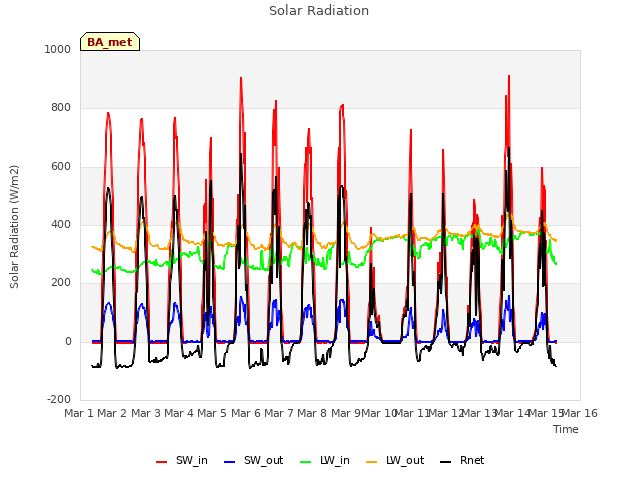Image resolution: width=640 pixels, height=480 pixels.
Task: Click the 200 y-axis tick label
Action: (x=61, y=282)
